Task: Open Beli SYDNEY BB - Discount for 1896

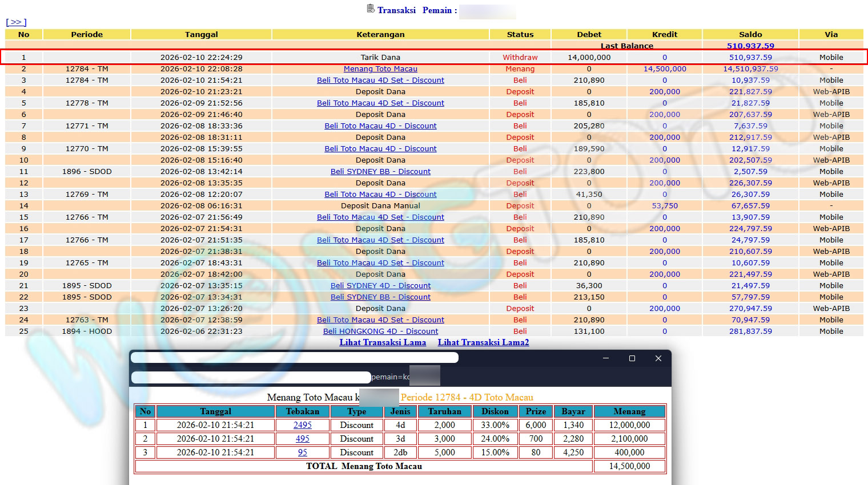Action: (x=380, y=172)
